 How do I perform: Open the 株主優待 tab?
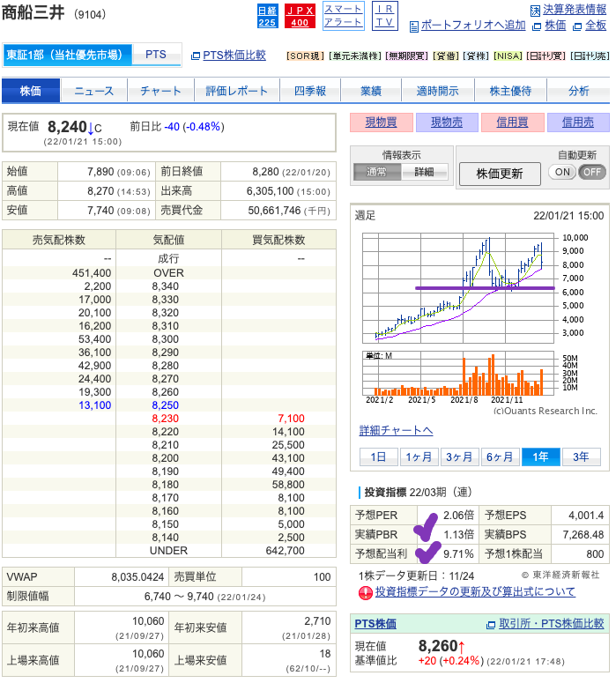point(510,91)
